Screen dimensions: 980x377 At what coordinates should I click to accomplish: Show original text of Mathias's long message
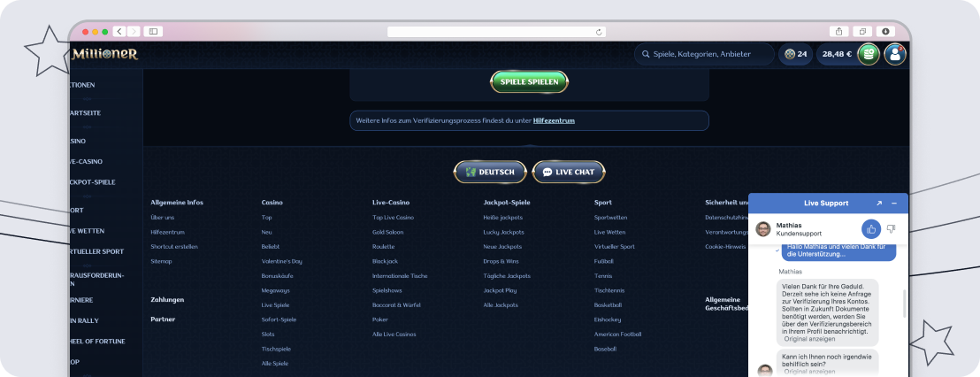(809, 339)
